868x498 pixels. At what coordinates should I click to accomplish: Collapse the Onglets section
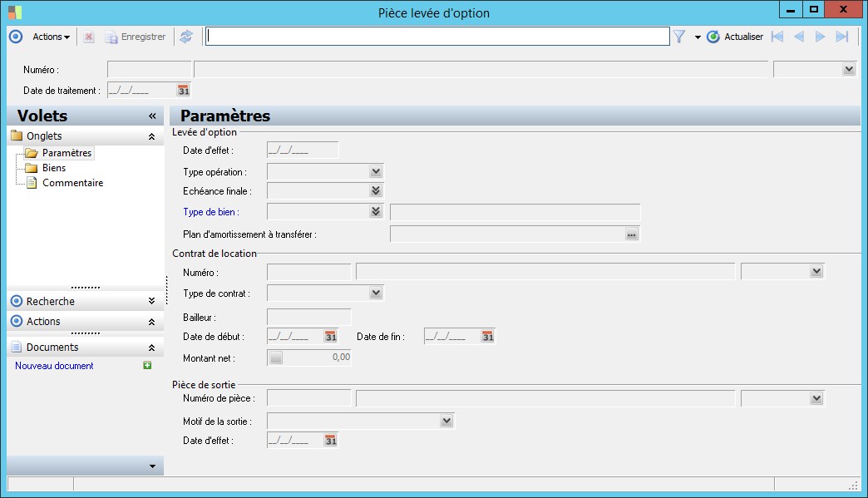click(151, 136)
